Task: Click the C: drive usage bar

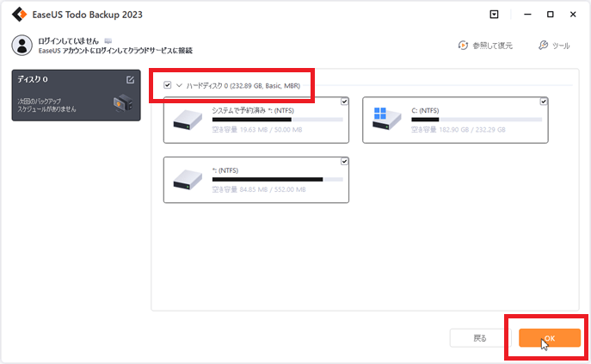Action: point(476,120)
